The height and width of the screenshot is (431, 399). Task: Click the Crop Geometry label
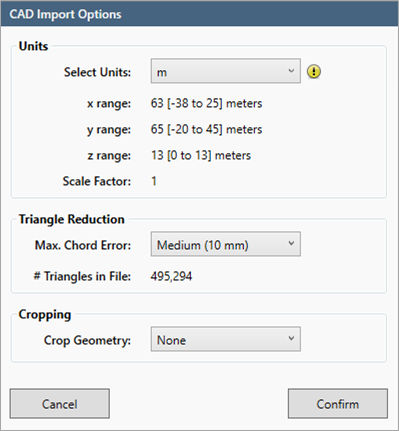[x=87, y=340]
